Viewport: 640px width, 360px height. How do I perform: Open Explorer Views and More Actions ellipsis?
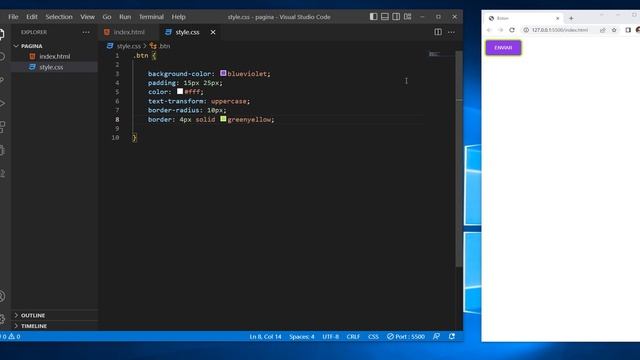[86, 32]
